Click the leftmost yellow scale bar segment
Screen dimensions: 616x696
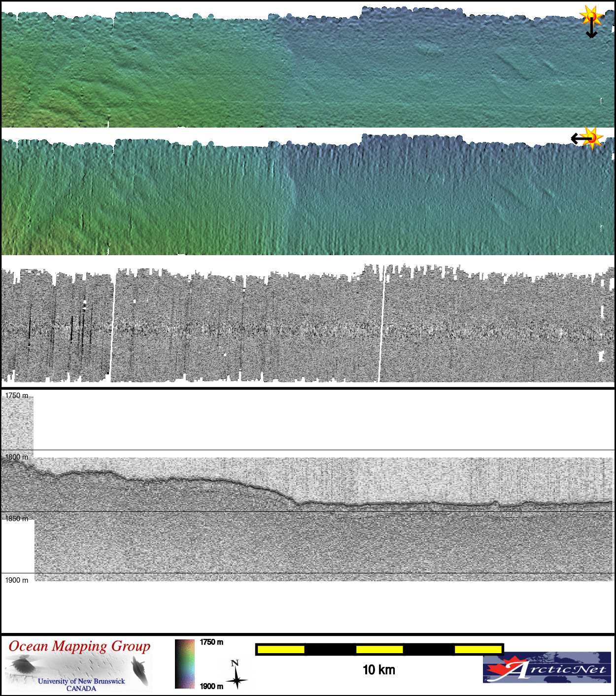(x=281, y=650)
